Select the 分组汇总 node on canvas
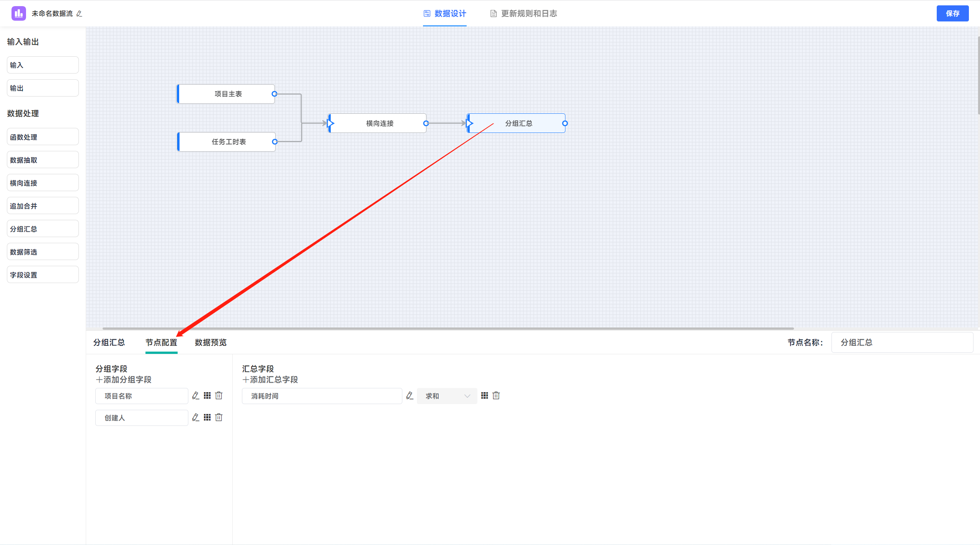This screenshot has width=980, height=545. tap(517, 123)
